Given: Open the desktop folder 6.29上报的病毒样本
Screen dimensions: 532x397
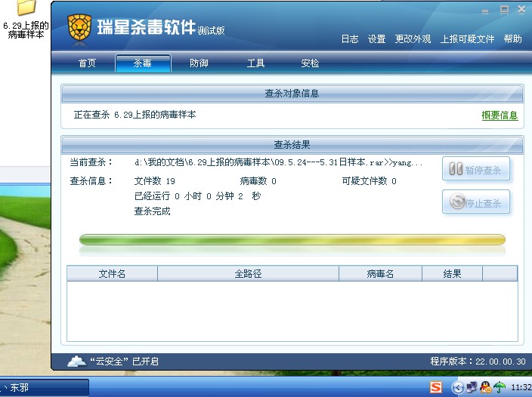Looking at the screenshot, I should [26, 20].
